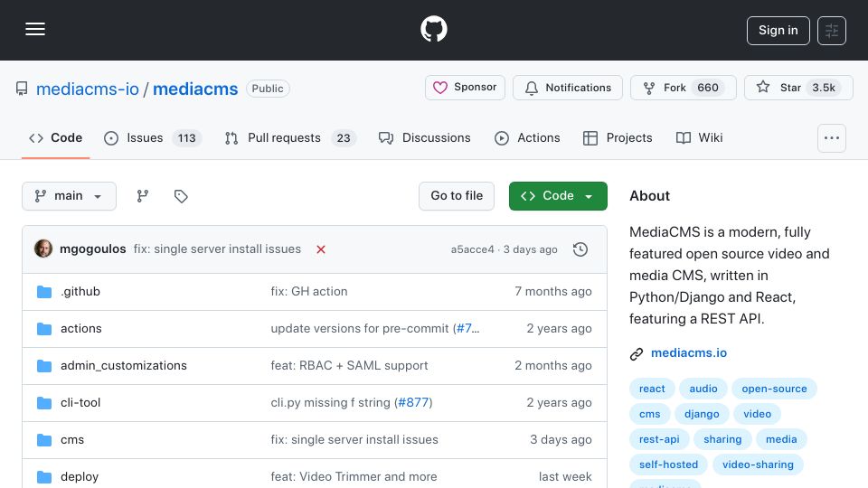View branches via branch icon
Screen dimensions: 868x488
pyautogui.click(x=143, y=196)
